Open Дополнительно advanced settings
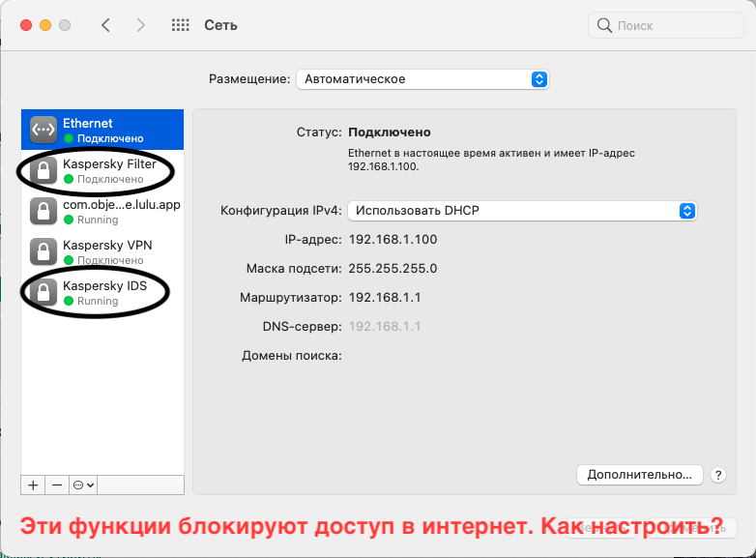 [x=639, y=475]
